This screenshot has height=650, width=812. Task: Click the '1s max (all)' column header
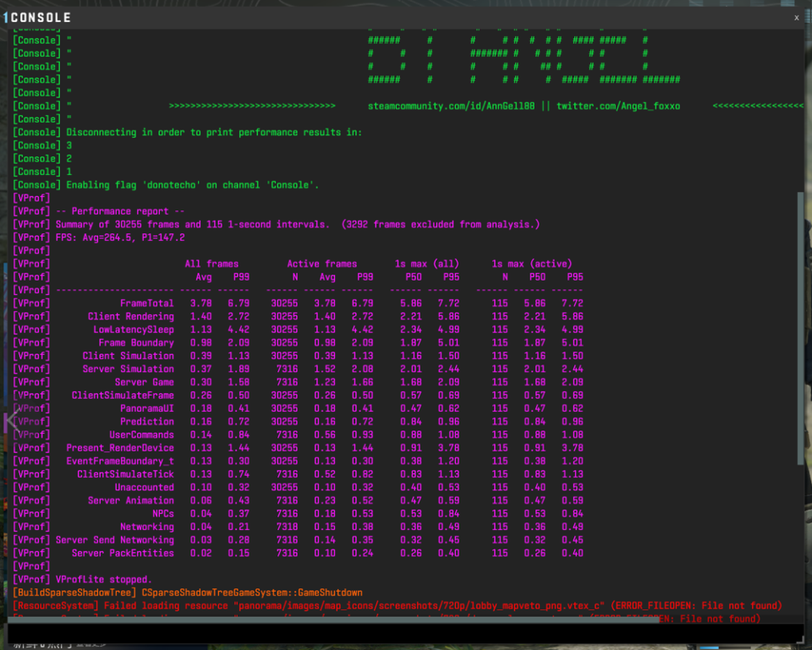pyautogui.click(x=426, y=264)
